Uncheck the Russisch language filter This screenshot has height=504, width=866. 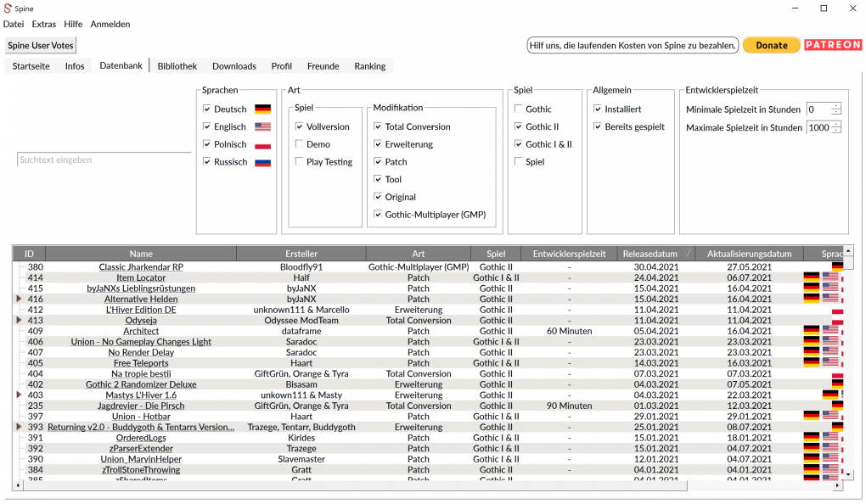coord(207,162)
